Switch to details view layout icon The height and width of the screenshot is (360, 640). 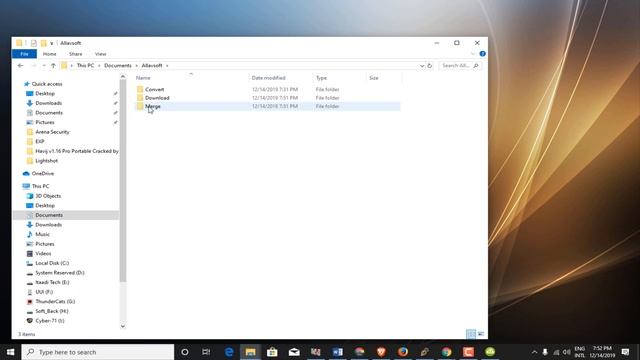[x=471, y=334]
